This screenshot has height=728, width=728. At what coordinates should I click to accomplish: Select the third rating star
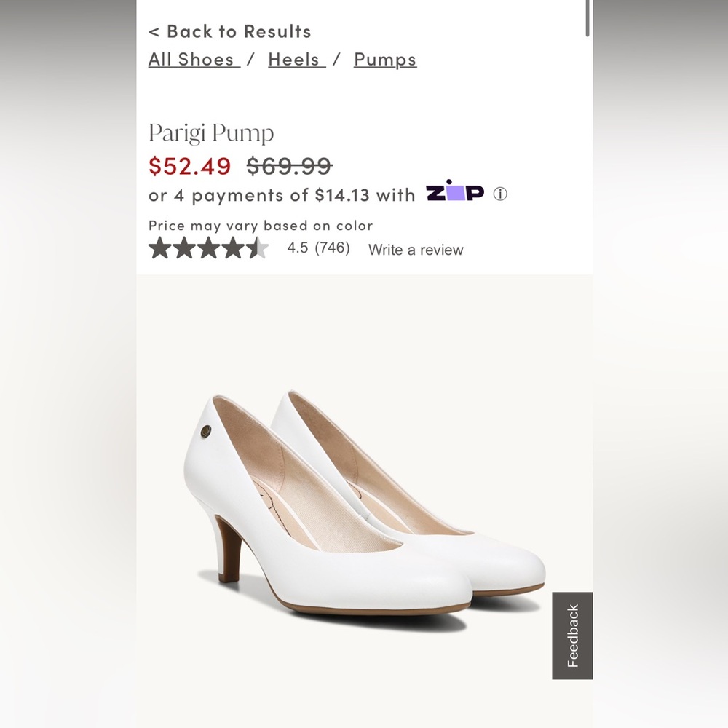(208, 249)
